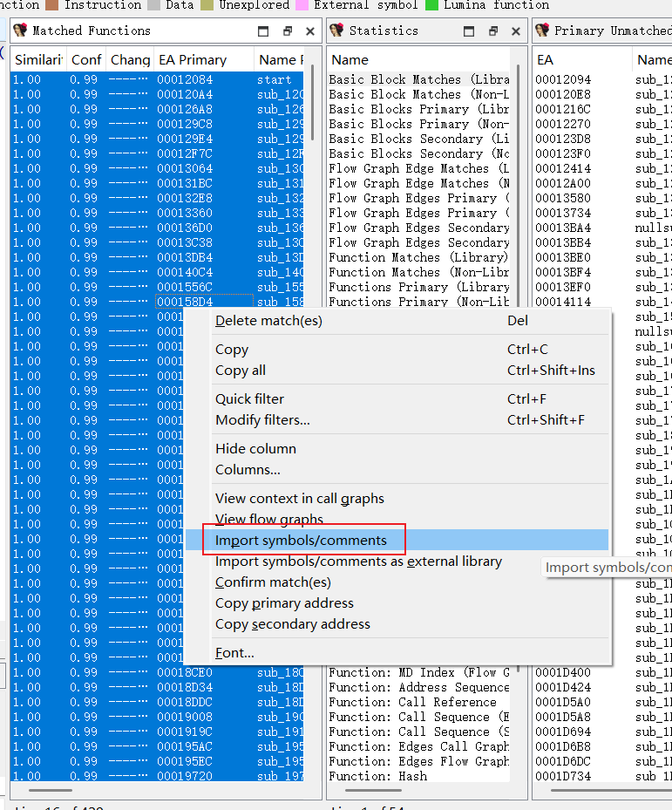This screenshot has height=810, width=672.
Task: Click the Unexplored legend color swatch
Action: 207,5
